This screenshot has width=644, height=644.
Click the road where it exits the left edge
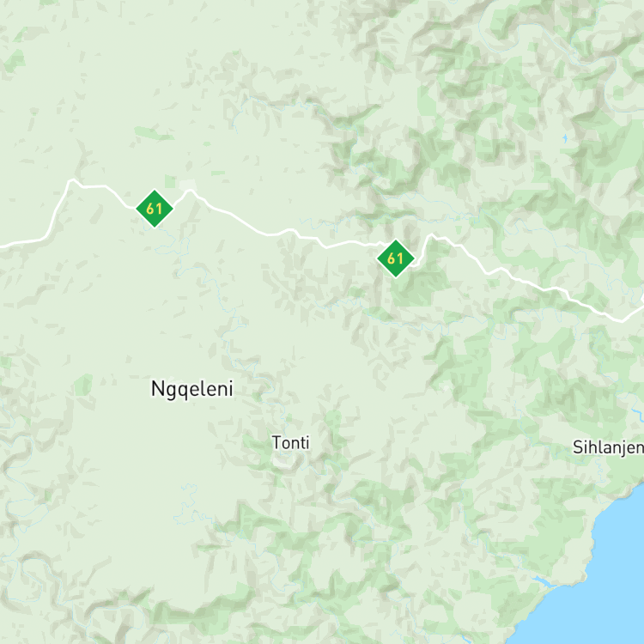(3, 246)
